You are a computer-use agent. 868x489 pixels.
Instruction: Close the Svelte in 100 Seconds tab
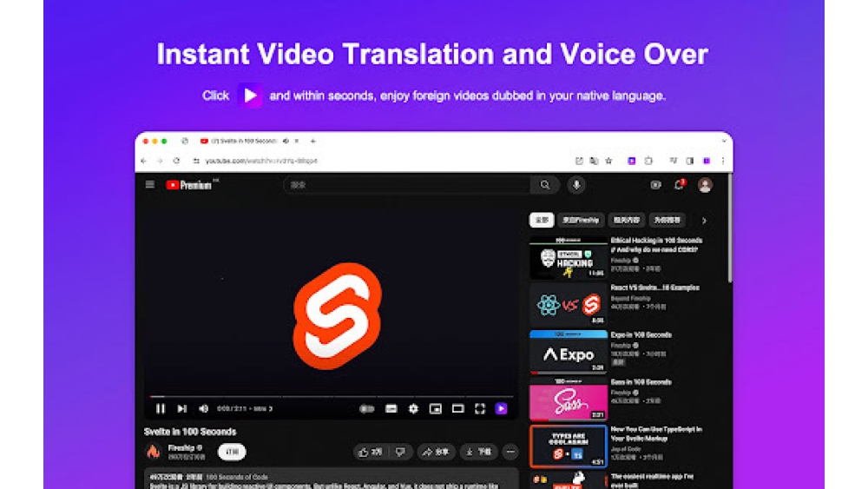point(297,142)
